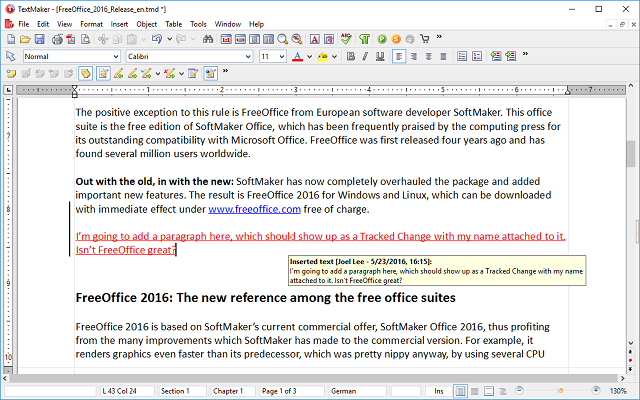This screenshot has height=400, width=640.
Task: Toggle track changes pencil-document button
Action: [103, 73]
